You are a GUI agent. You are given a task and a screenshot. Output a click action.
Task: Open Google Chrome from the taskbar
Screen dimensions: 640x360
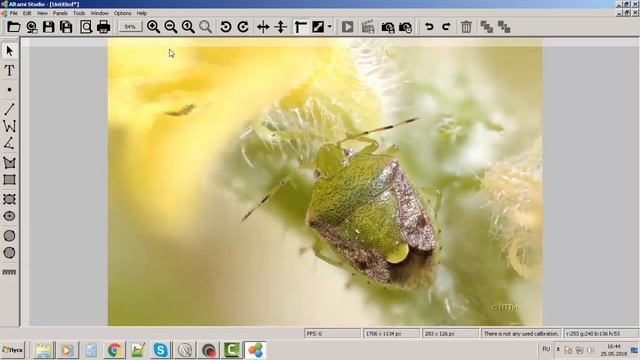pos(115,350)
